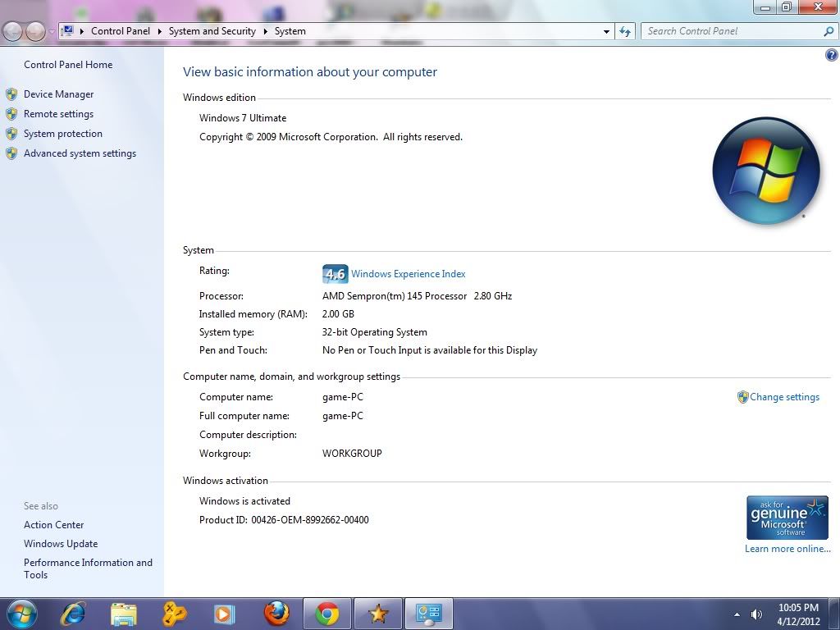Click the yellow game controller taskbar icon

pyautogui.click(x=174, y=614)
